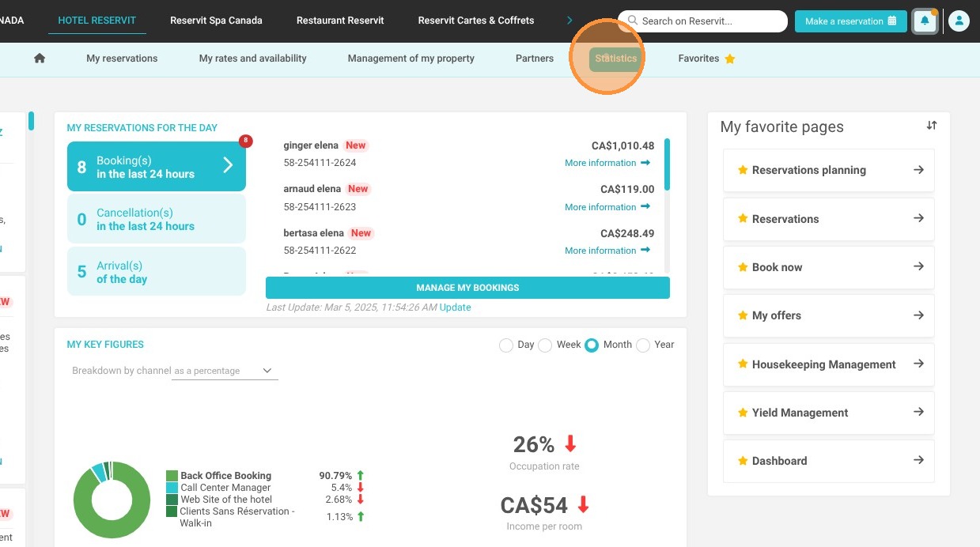This screenshot has height=547, width=980.
Task: Click the arrow on Book now card
Action: [918, 266]
